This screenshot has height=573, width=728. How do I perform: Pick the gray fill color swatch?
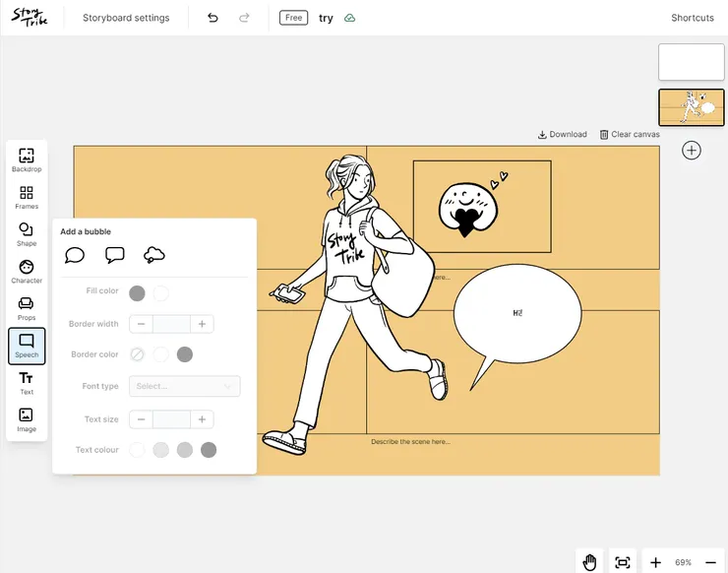pyautogui.click(x=138, y=292)
